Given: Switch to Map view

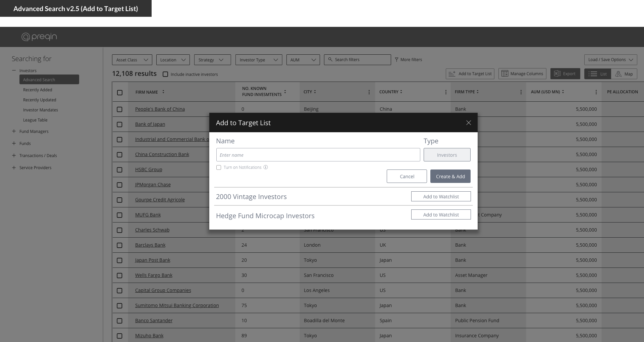Looking at the screenshot, I should [x=624, y=74].
